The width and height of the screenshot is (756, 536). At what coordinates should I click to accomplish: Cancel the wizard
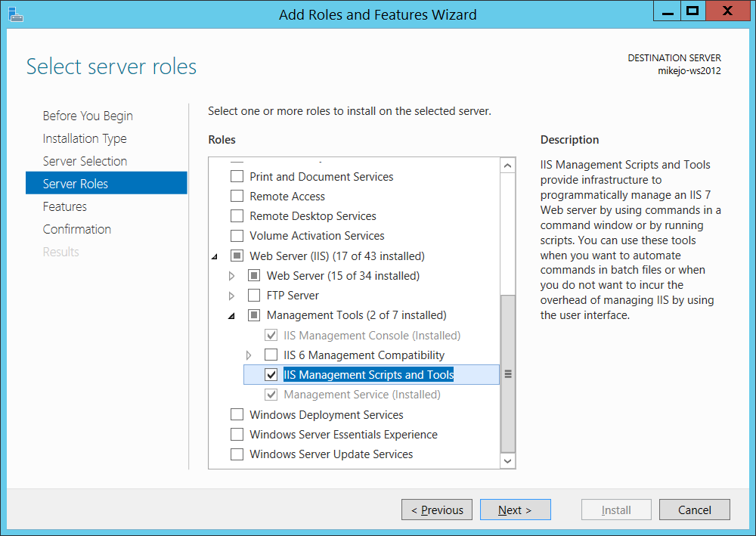tap(694, 509)
